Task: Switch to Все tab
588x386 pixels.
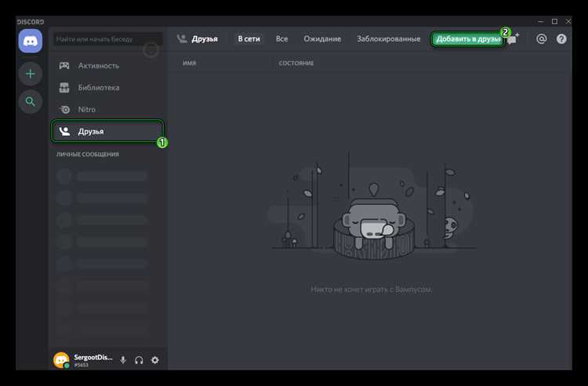Action: (281, 38)
